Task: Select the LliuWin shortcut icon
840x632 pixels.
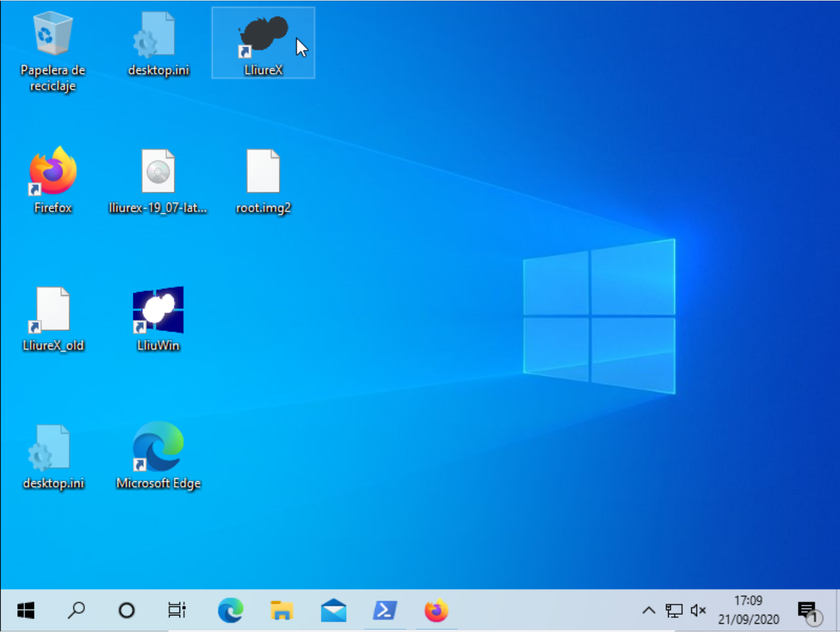Action: click(158, 320)
